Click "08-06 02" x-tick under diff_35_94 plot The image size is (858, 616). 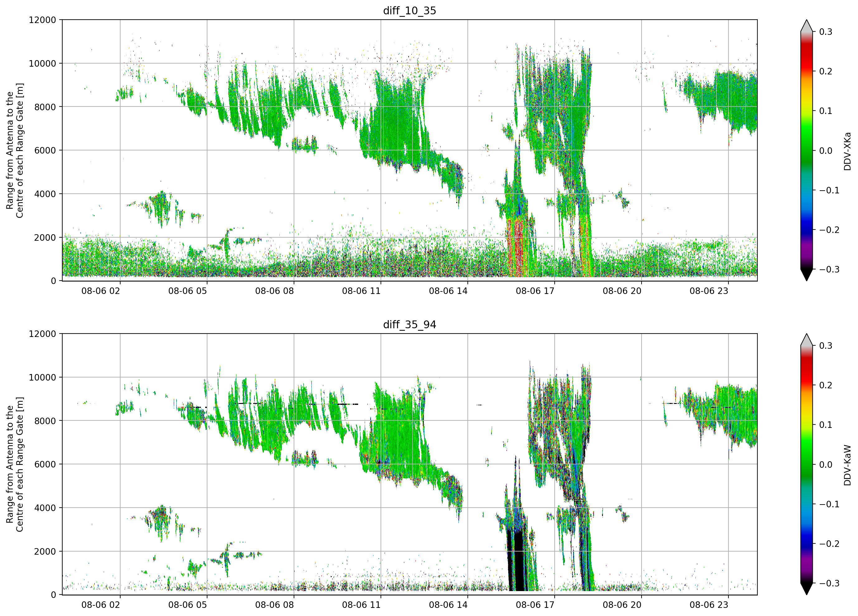(101, 605)
